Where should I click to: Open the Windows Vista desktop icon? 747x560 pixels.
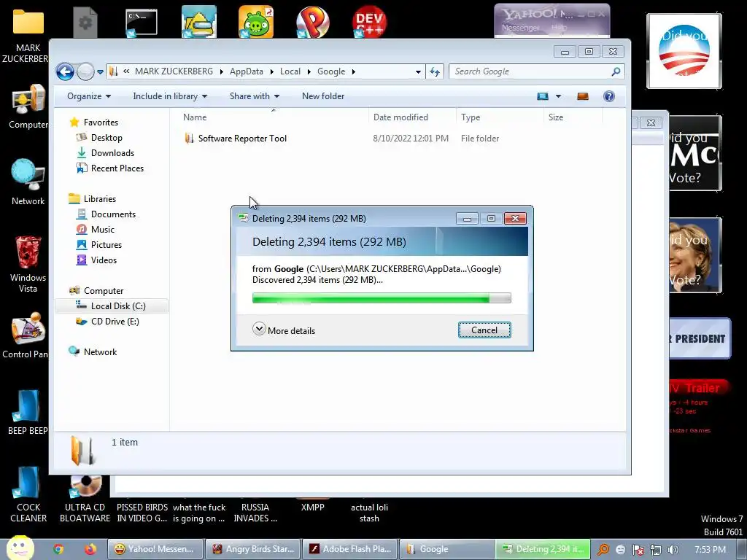click(x=28, y=264)
